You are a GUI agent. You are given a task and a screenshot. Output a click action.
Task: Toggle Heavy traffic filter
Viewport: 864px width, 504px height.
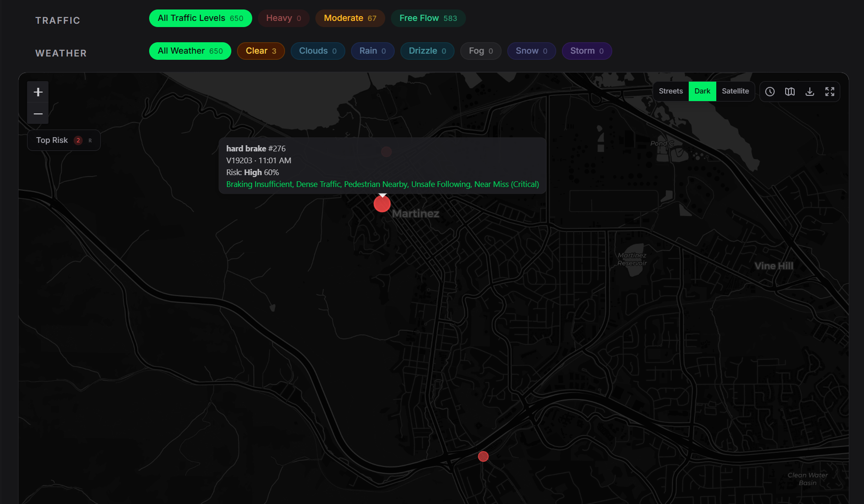284,18
